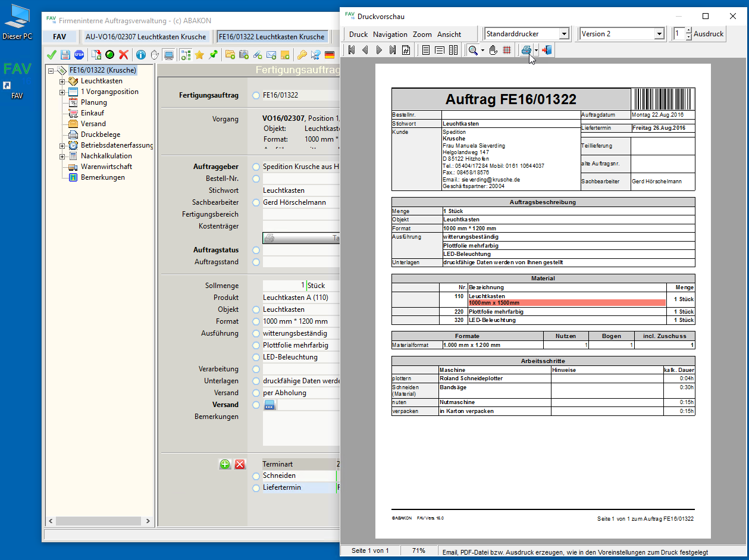Viewport: 749px width, 560px height.
Task: Click the add envelope email icon
Action: point(271,55)
